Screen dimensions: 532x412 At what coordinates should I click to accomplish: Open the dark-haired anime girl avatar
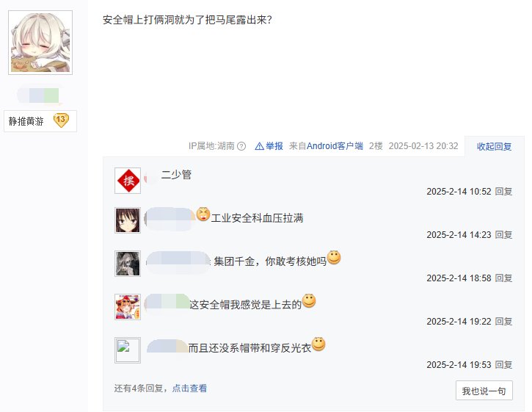[x=128, y=220]
